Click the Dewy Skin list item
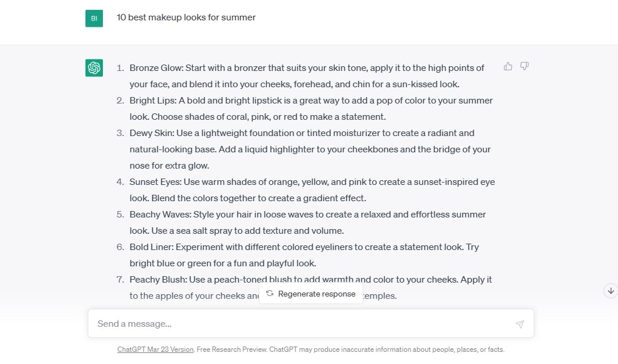This screenshot has height=364, width=618. pos(310,149)
